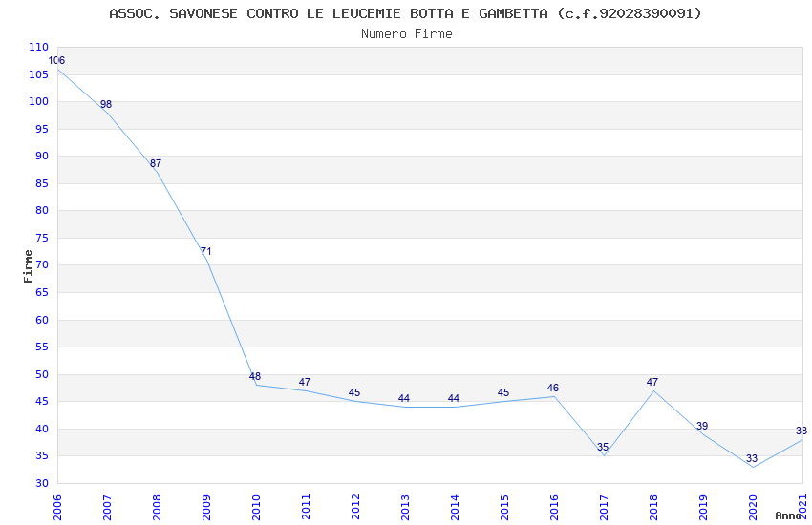The image size is (812, 525).
Task: Select the 50 tick on the Firme axis
Action: coord(42,374)
